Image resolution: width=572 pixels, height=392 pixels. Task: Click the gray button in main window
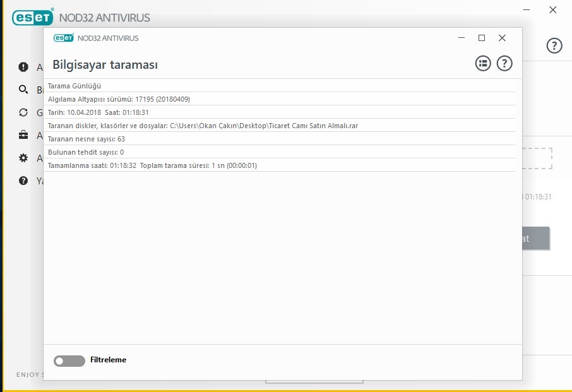(535, 239)
